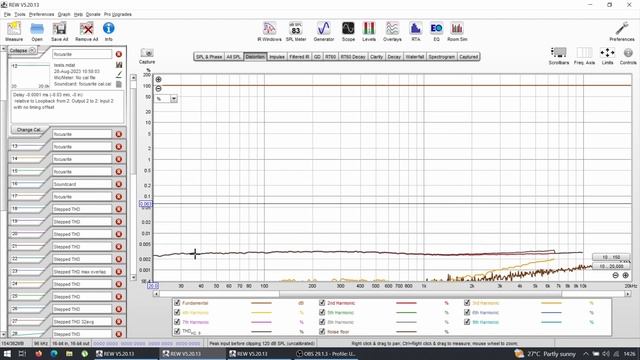Click the Change Cal button
This screenshot has width=640, height=360.
(29, 130)
